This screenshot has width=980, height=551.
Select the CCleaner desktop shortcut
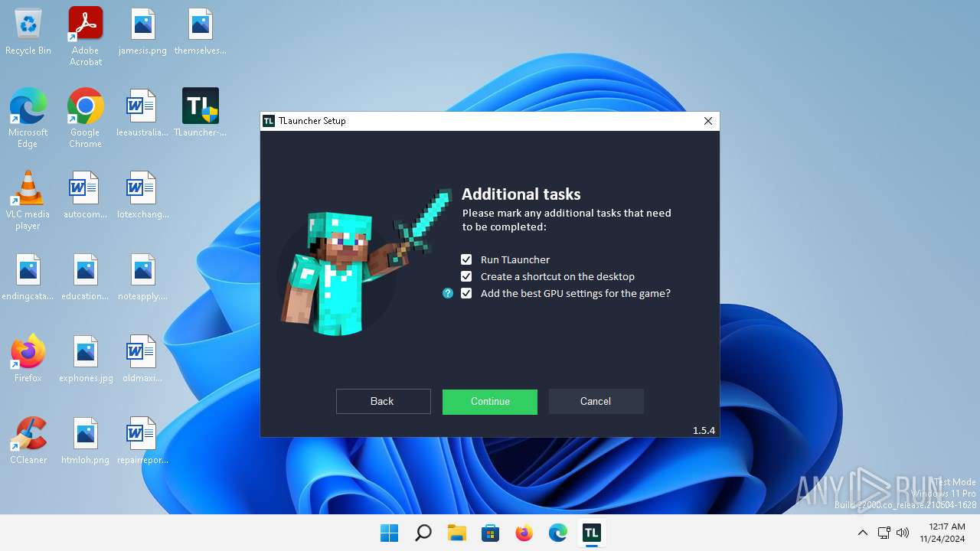(x=28, y=441)
